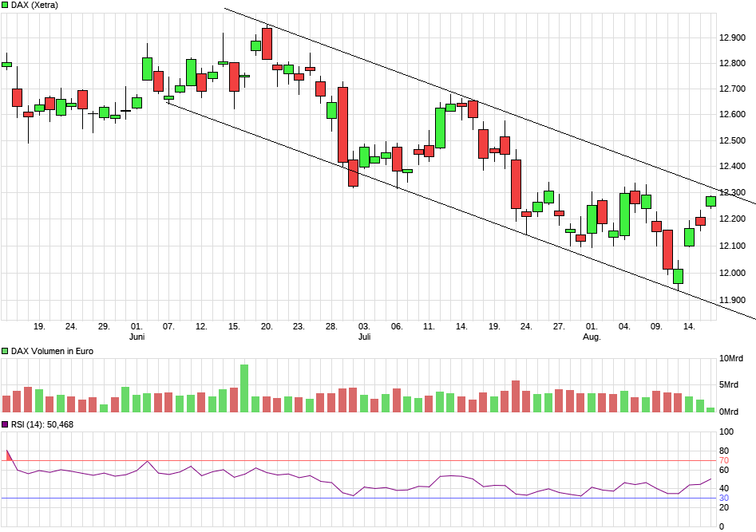Click the RSI 80 axis label

pos(724,451)
